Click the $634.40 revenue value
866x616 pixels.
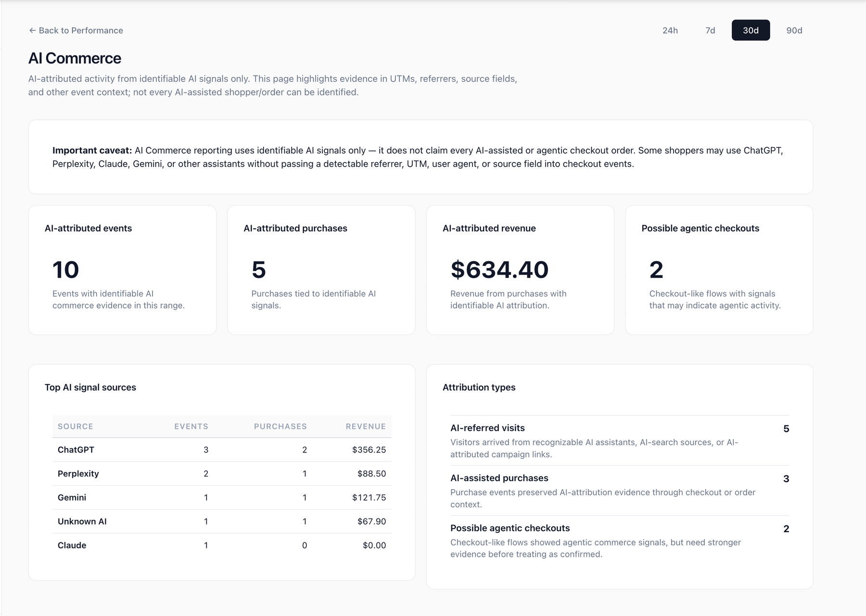tap(499, 269)
